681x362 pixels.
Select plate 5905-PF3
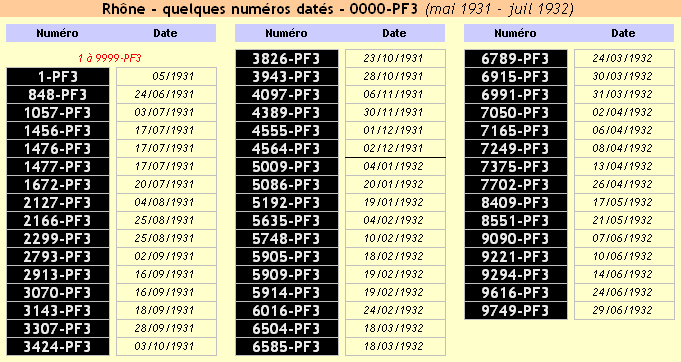pyautogui.click(x=287, y=257)
